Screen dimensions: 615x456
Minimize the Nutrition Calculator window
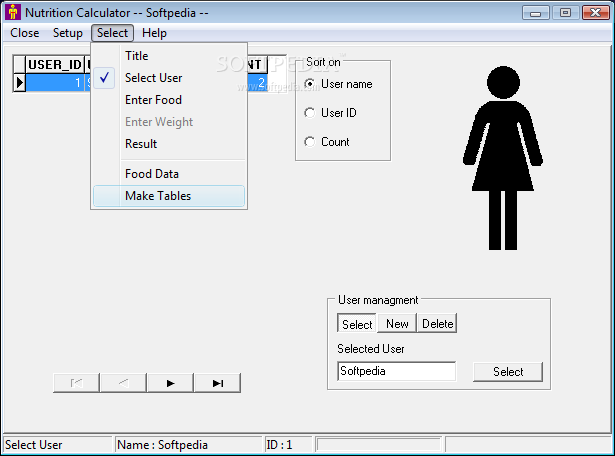536,13
